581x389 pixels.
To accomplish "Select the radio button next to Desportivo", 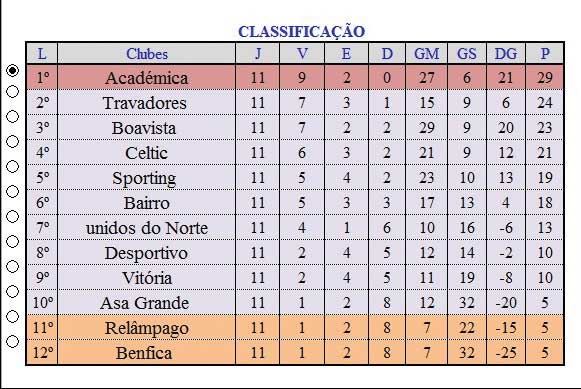I will (13, 241).
